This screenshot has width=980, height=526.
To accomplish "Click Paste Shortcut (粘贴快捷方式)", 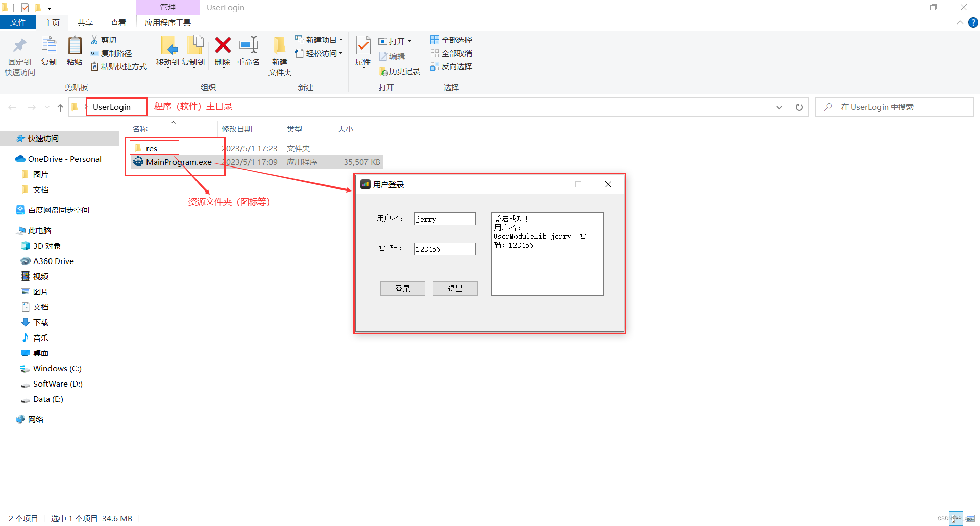I will 118,67.
